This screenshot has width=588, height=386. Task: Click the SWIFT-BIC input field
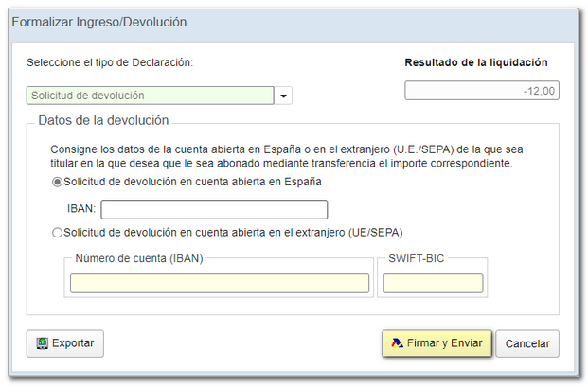pos(433,283)
